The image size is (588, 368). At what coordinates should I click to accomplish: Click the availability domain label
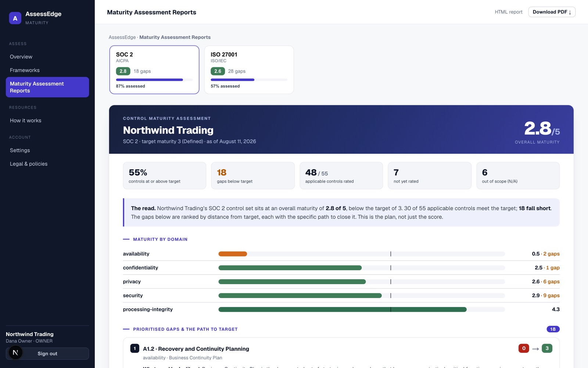click(136, 254)
